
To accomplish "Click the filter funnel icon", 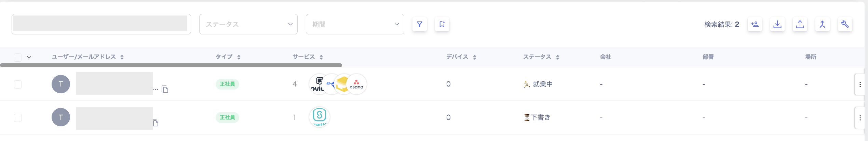I will pos(419,24).
